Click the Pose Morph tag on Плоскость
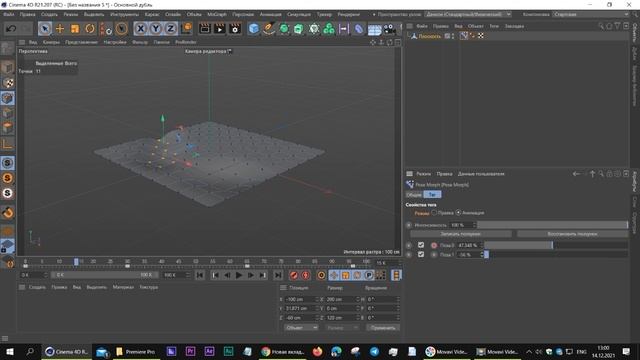The height and width of the screenshot is (360, 640). (x=464, y=36)
